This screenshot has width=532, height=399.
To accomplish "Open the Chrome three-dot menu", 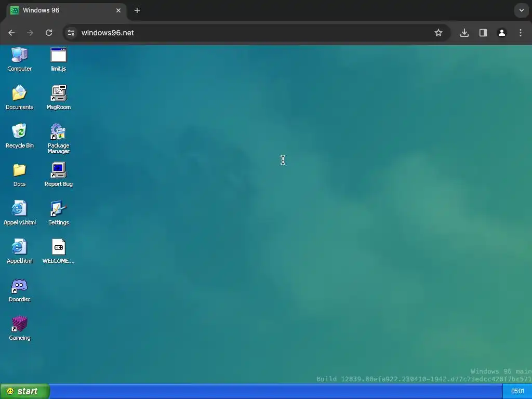I will click(521, 33).
